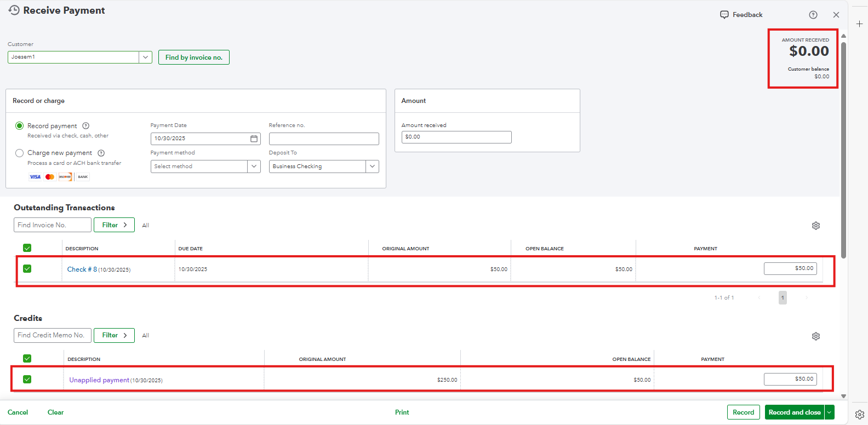Uncheck the Check # 8 transaction checkbox

pyautogui.click(x=27, y=269)
